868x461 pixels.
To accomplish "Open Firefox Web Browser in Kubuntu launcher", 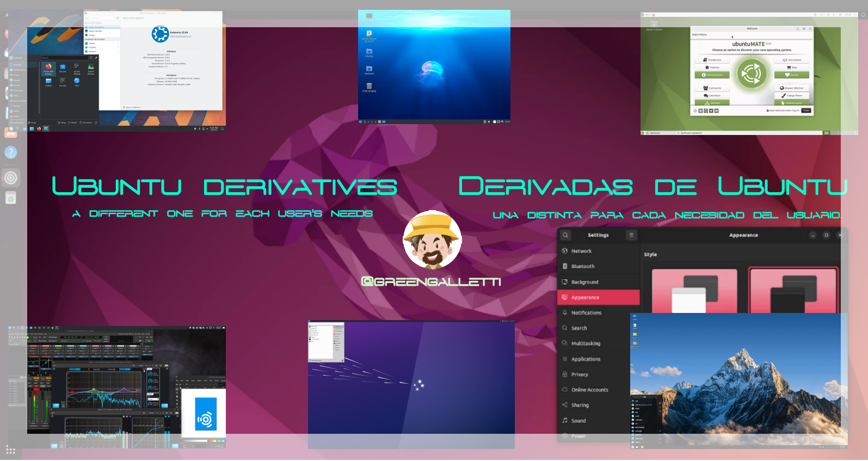I will (48, 69).
